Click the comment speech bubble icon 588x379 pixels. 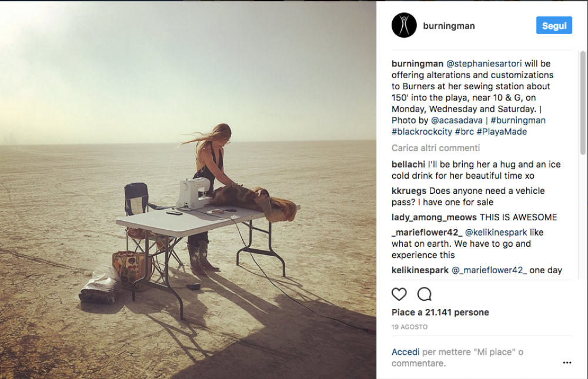coord(424,294)
